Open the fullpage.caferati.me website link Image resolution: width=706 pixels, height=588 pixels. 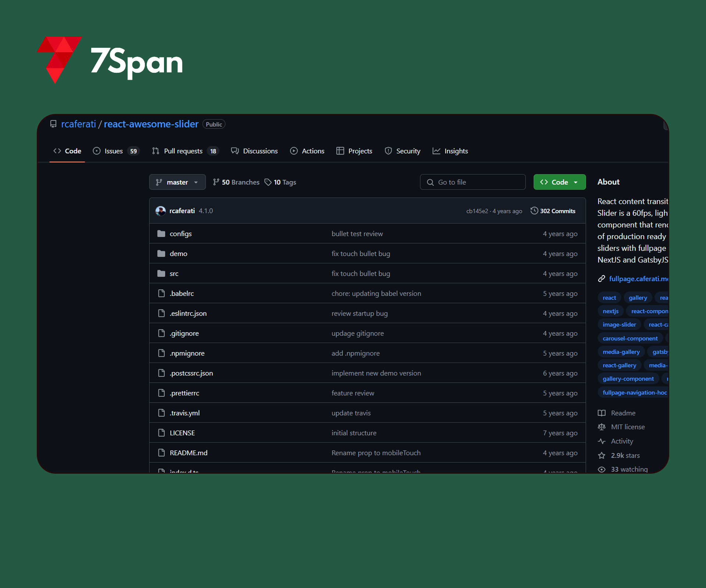tap(639, 279)
